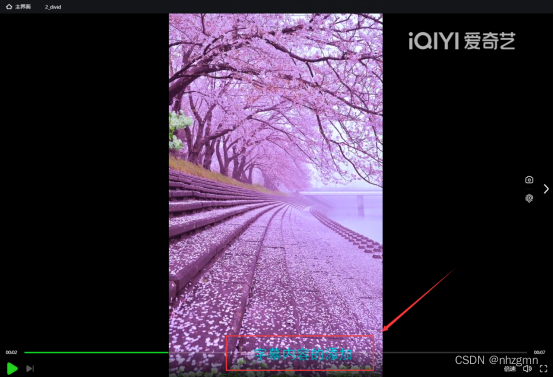Enter fullscreen mode

pyautogui.click(x=543, y=369)
